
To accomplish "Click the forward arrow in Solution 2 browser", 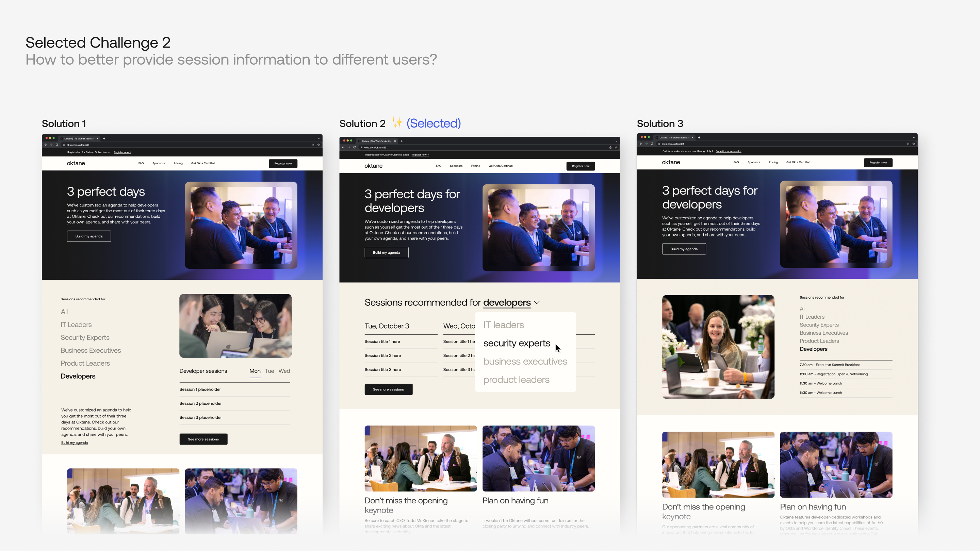I will (348, 147).
